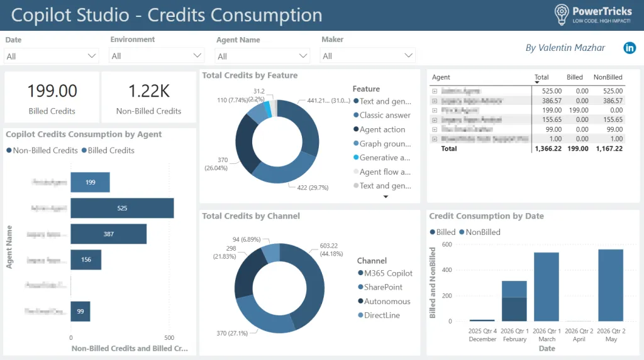Sort table by Billed column header
The height and width of the screenshot is (360, 644).
575,77
